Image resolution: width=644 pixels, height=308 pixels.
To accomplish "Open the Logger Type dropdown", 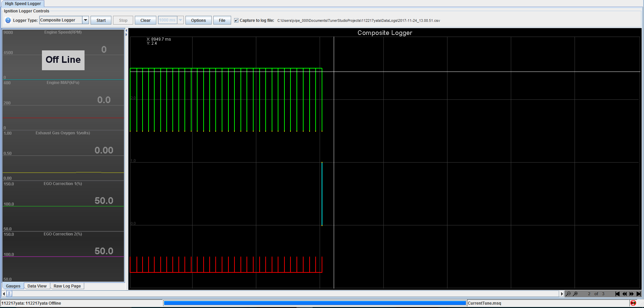I will 86,20.
